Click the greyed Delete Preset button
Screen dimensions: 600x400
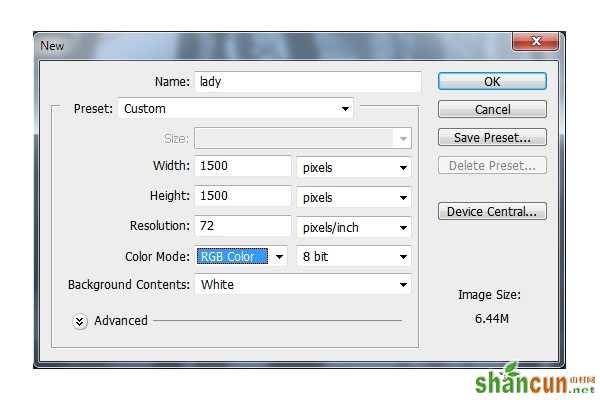[x=492, y=165]
